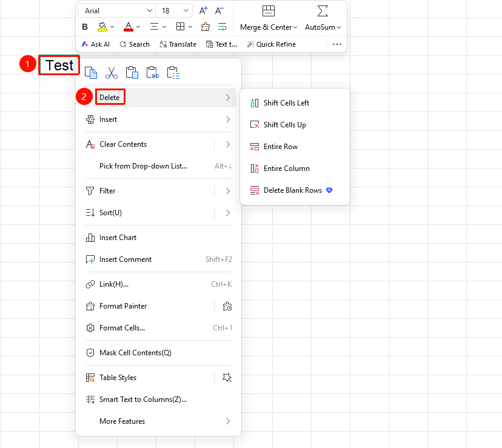Click the Cut scissors icon
The image size is (502, 448).
tap(112, 73)
